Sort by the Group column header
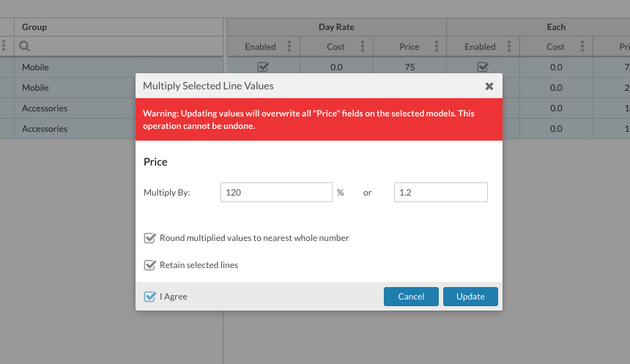 (34, 27)
